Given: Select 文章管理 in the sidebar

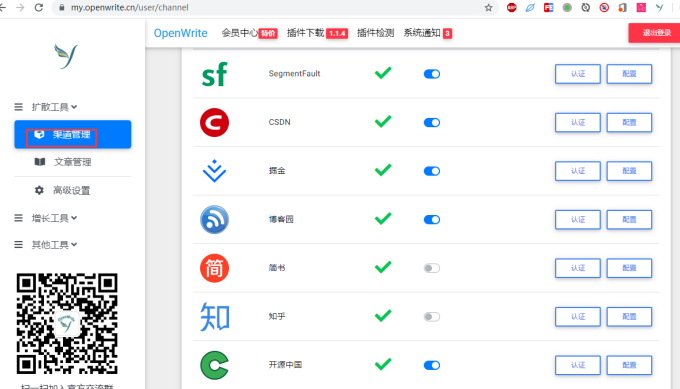Looking at the screenshot, I should point(72,162).
